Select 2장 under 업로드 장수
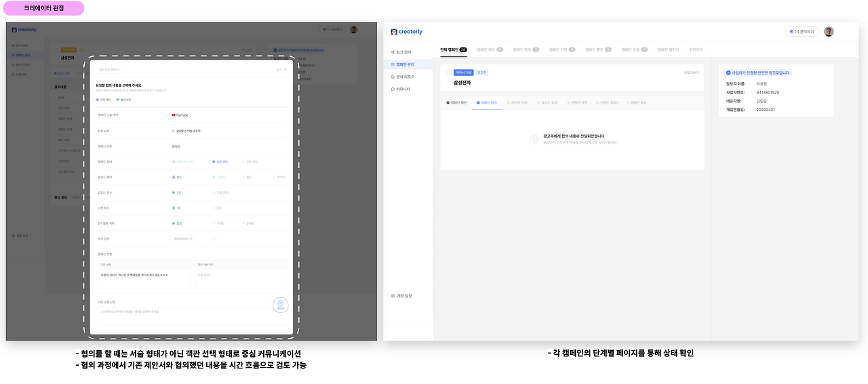868x384 pixels. point(176,192)
